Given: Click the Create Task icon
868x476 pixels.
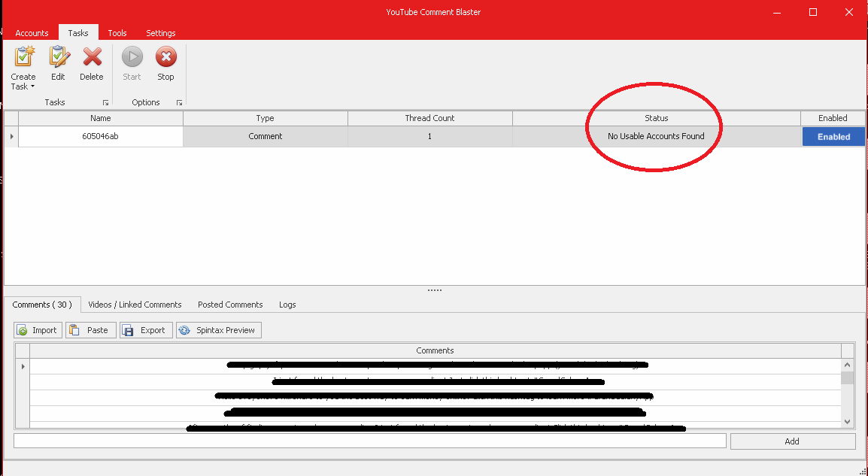Looking at the screenshot, I should (x=24, y=56).
